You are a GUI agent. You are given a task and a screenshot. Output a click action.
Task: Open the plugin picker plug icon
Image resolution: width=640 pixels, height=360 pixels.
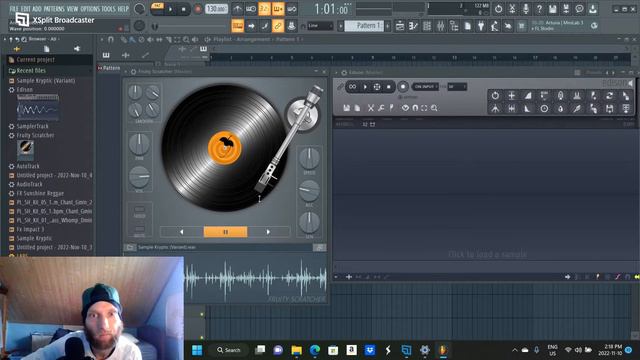481,26
